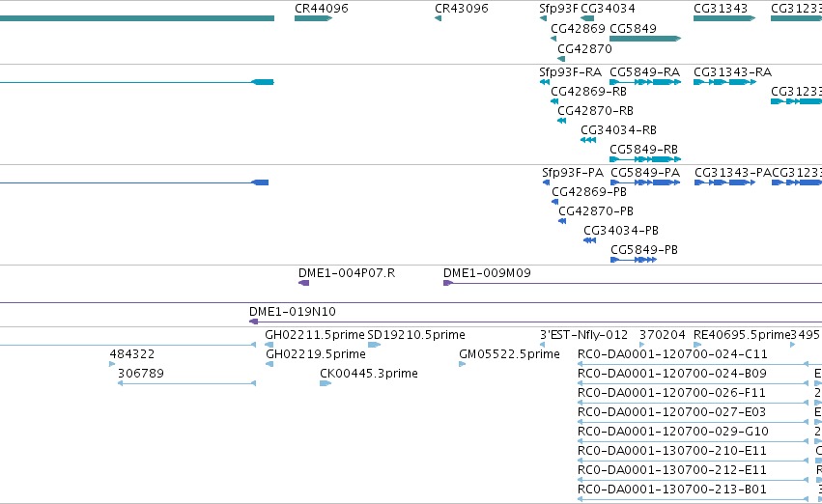The height and width of the screenshot is (504, 822).
Task: Select protein CG42869-PB
Action: (x=554, y=202)
